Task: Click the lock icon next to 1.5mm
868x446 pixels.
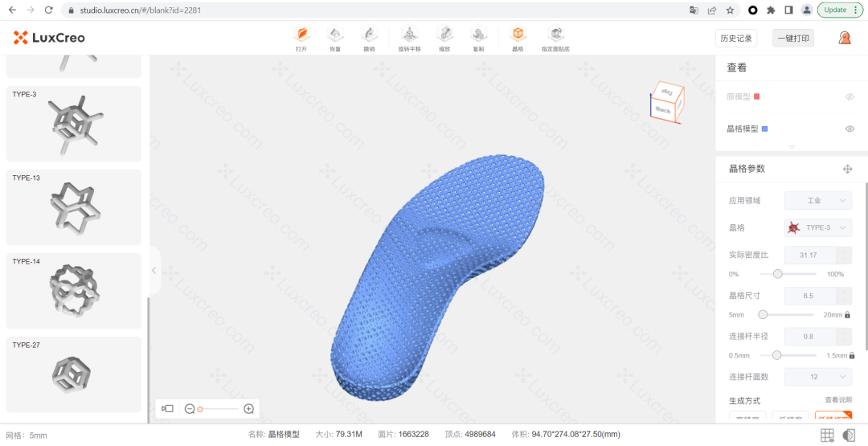Action: pyautogui.click(x=851, y=356)
